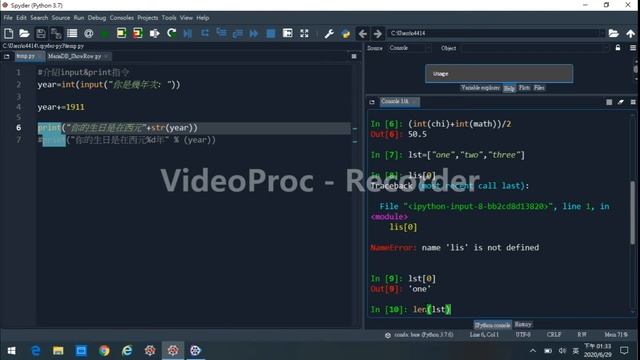The width and height of the screenshot is (640, 360).
Task: Open the Source Console dropdown in Help
Action: point(409,48)
